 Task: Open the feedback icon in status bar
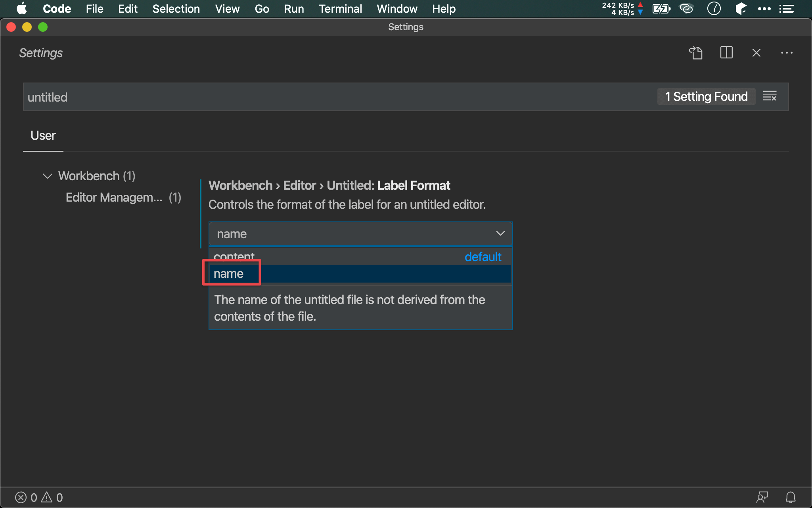pyautogui.click(x=762, y=497)
